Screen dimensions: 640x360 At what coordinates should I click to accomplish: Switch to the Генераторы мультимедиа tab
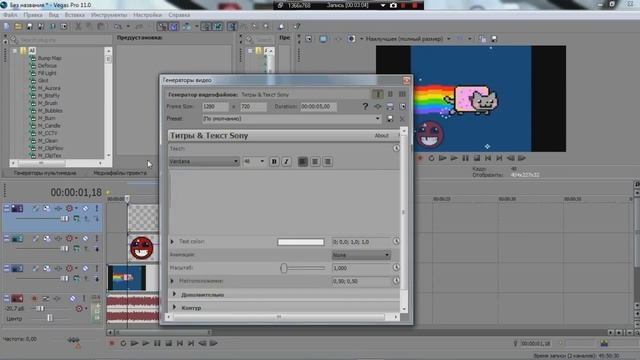coord(45,173)
